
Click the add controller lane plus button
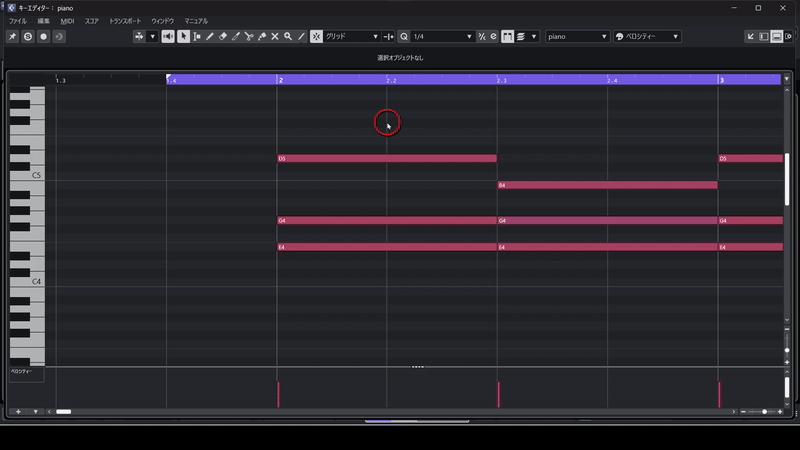(x=18, y=411)
